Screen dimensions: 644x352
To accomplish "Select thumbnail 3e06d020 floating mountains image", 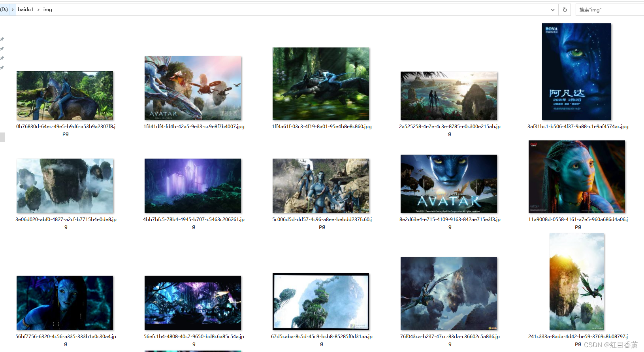I will coord(65,185).
